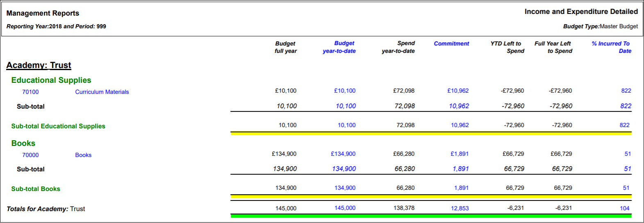Viewport: 644px width, 223px height.
Task: Click the Totals for Academy: Trust row label
Action: coord(46,209)
